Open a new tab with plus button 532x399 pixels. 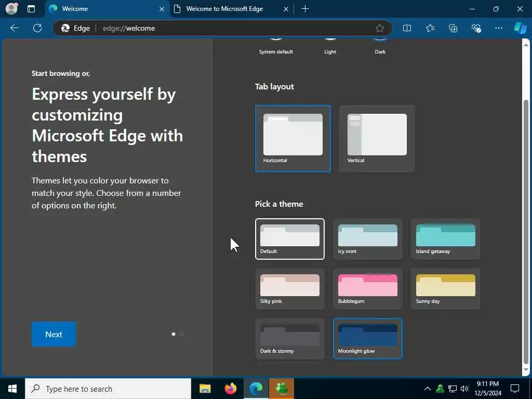point(305,9)
